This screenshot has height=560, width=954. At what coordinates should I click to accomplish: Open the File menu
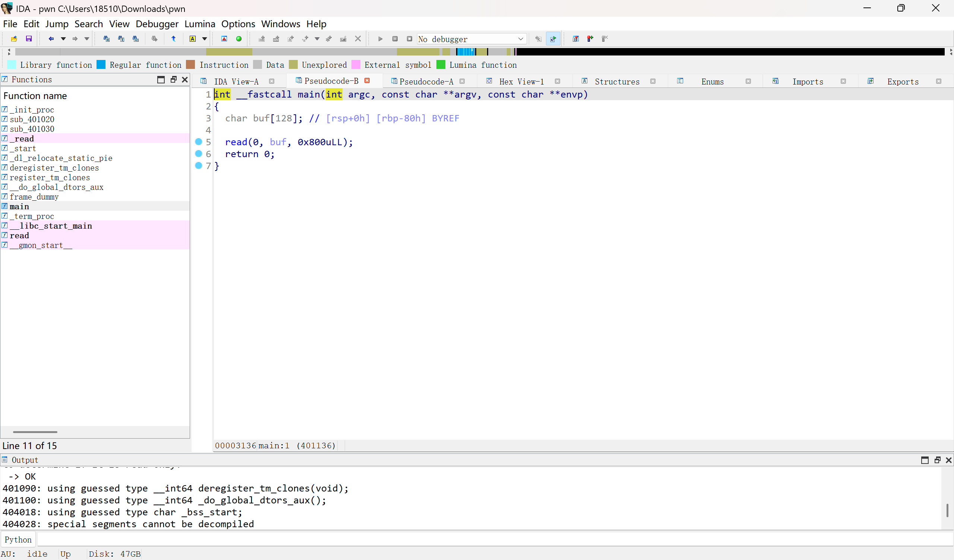(10, 24)
